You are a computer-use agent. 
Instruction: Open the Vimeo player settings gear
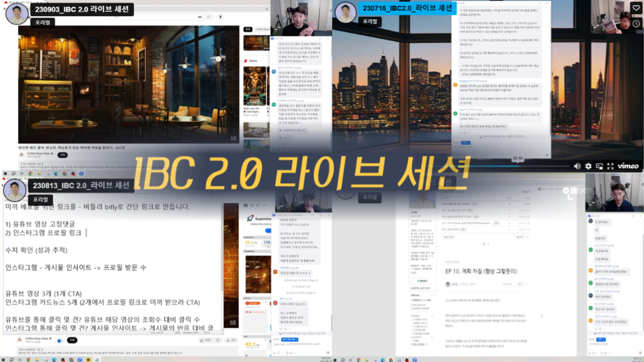tap(588, 166)
